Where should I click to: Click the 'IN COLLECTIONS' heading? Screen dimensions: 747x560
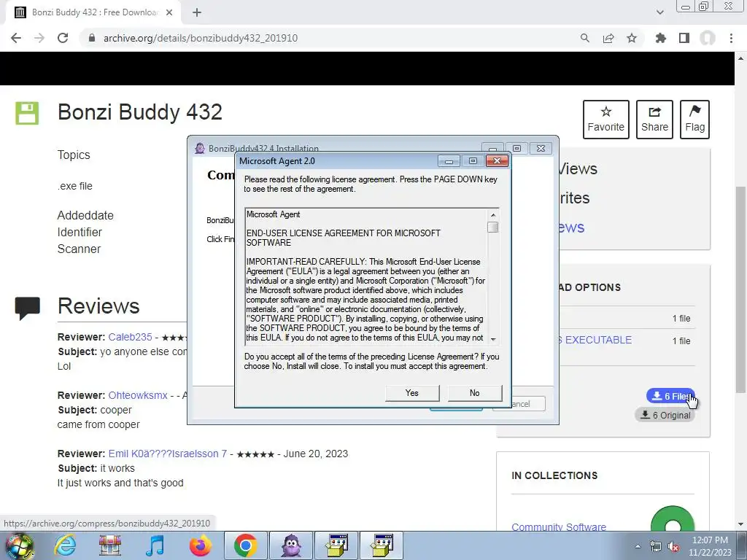(x=554, y=475)
